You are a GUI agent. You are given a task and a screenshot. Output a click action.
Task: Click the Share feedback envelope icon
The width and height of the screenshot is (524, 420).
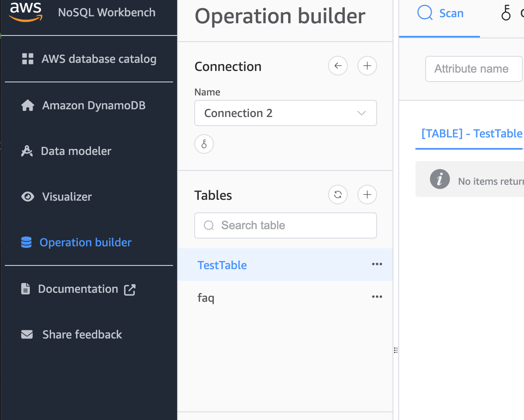pos(27,334)
